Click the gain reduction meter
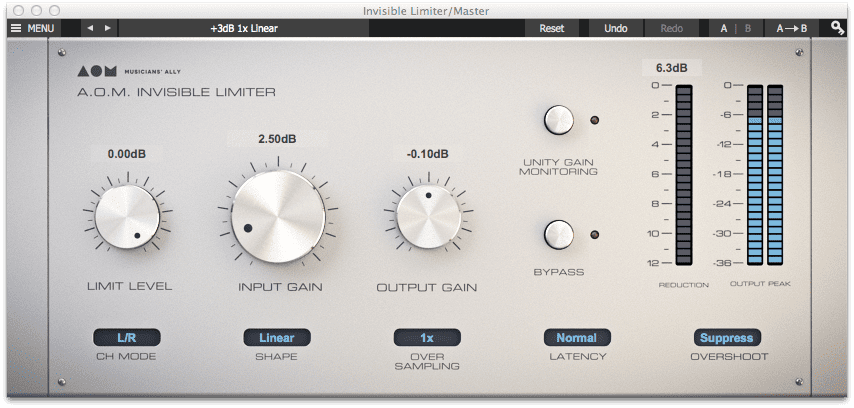854x408 pixels. (x=684, y=175)
